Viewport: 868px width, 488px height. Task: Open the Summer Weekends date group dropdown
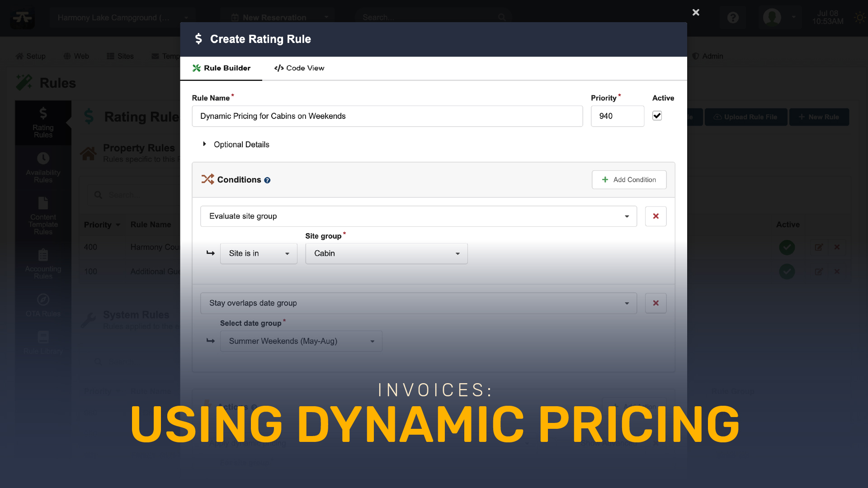coord(301,341)
